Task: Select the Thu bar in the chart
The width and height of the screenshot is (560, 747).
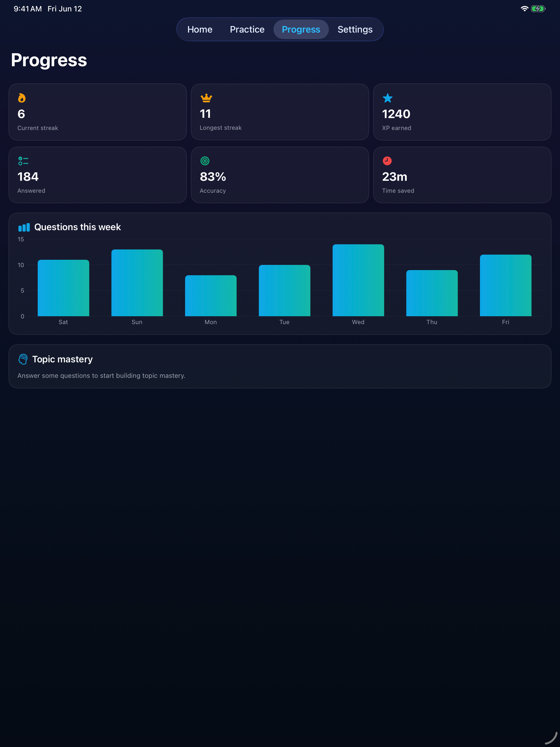Action: [x=432, y=293]
